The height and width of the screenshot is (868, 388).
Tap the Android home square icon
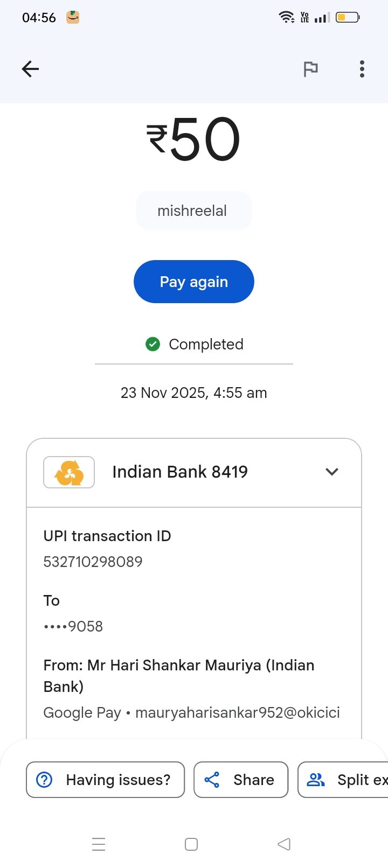click(191, 844)
